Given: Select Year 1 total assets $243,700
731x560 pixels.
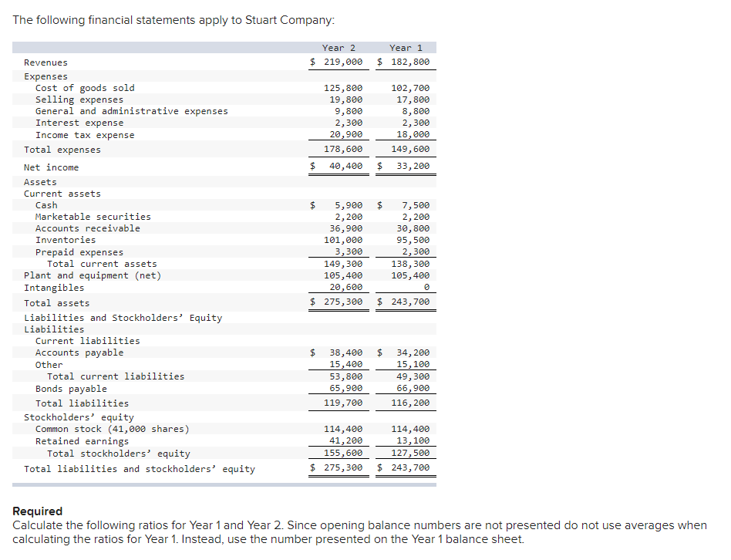Looking at the screenshot, I should coord(404,302).
